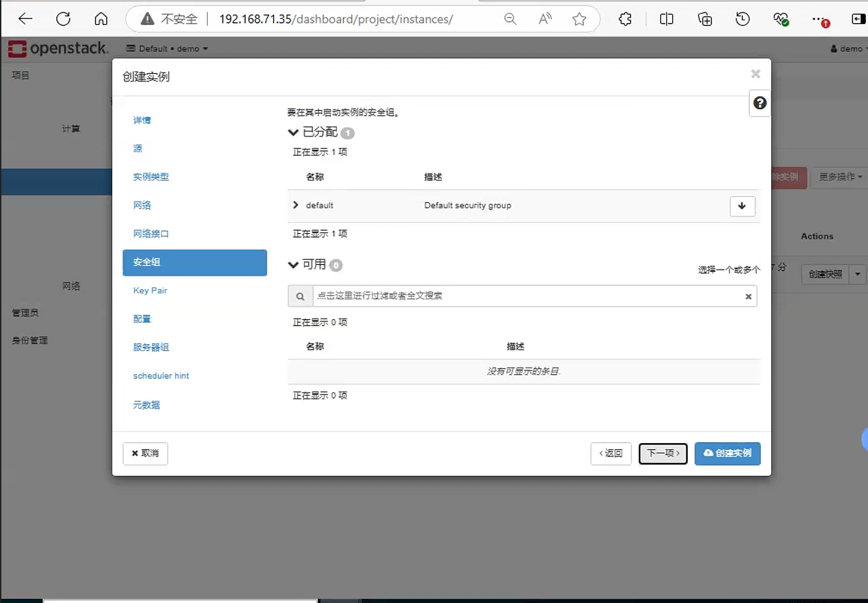Refresh the browser page
The height and width of the screenshot is (603, 868).
coord(63,19)
